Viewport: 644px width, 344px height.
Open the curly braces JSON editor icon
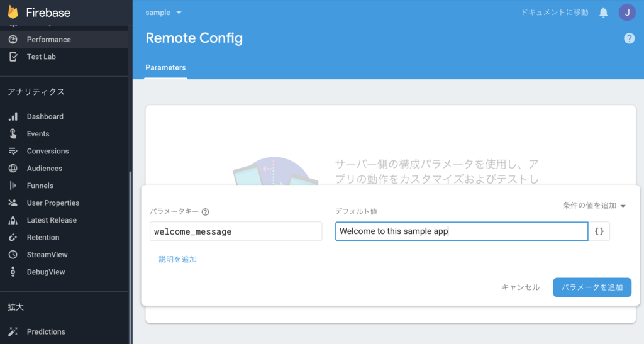(x=599, y=231)
